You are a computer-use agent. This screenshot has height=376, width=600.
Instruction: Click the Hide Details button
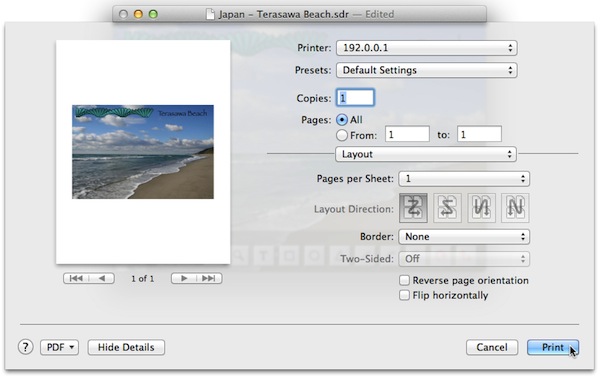pos(126,347)
